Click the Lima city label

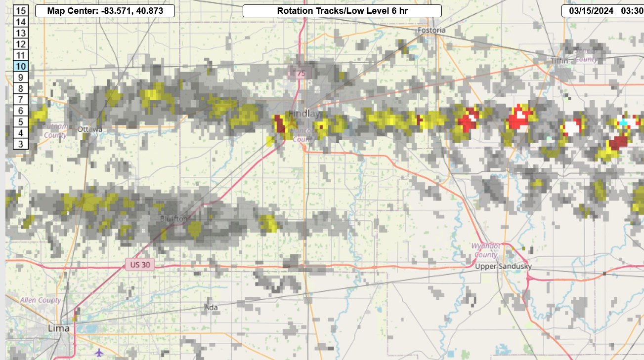[58, 328]
